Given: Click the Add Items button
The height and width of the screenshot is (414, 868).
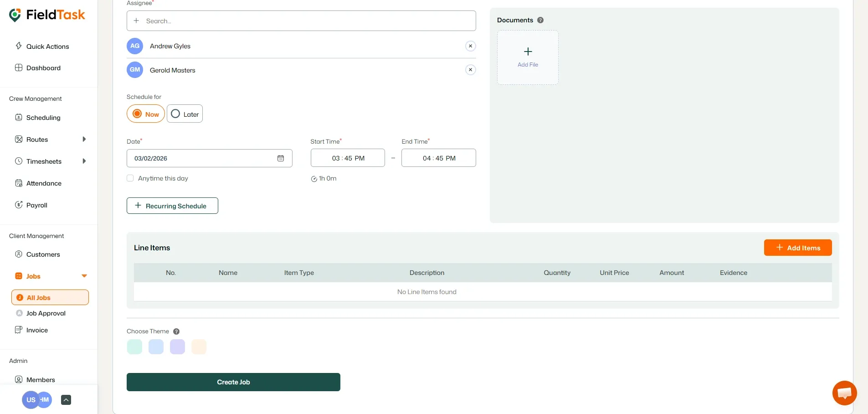Looking at the screenshot, I should (798, 248).
